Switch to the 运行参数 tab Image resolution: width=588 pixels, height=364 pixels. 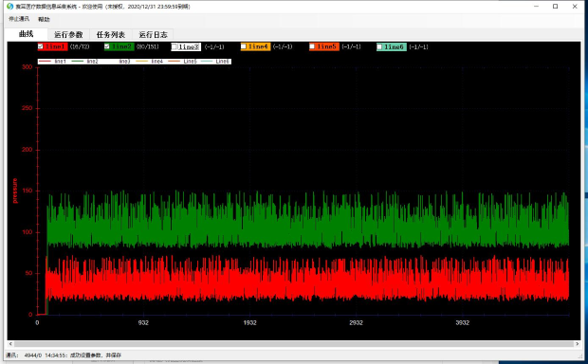[68, 34]
